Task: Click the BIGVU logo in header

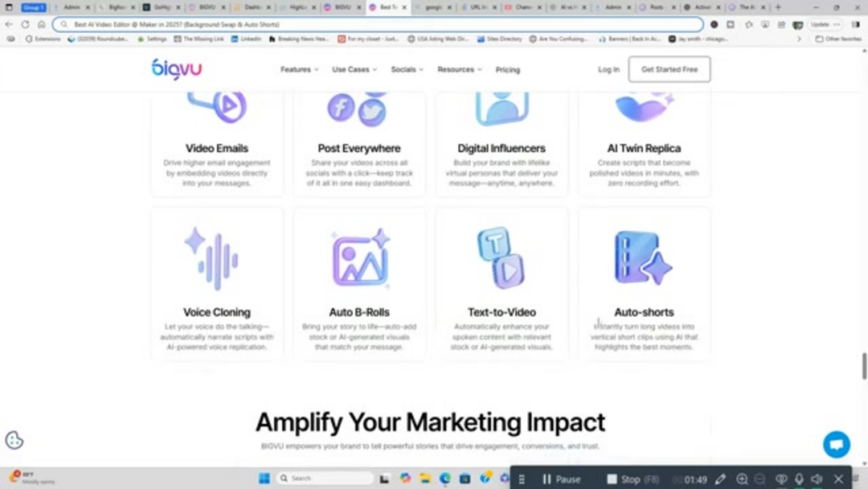Action: pos(176,69)
